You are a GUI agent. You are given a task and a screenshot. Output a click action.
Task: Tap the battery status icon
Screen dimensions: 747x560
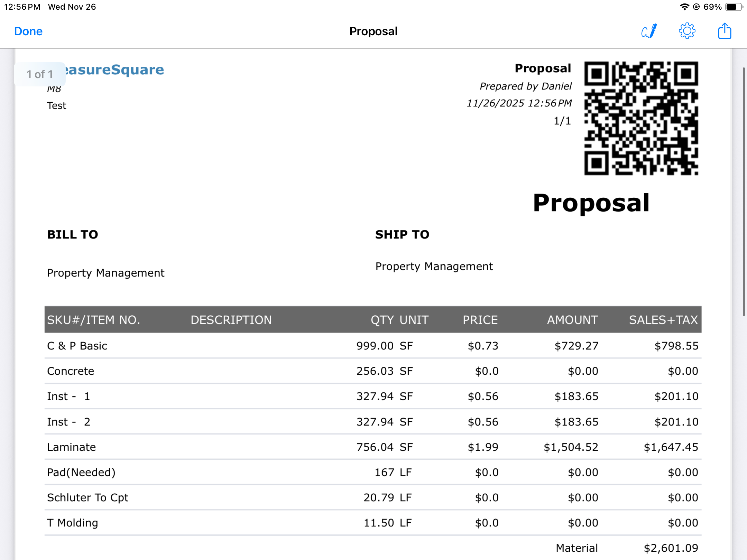[x=734, y=7]
